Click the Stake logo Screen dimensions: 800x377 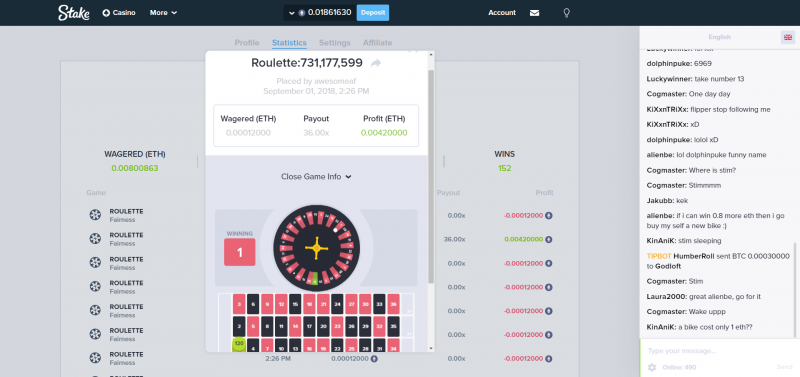click(x=73, y=13)
